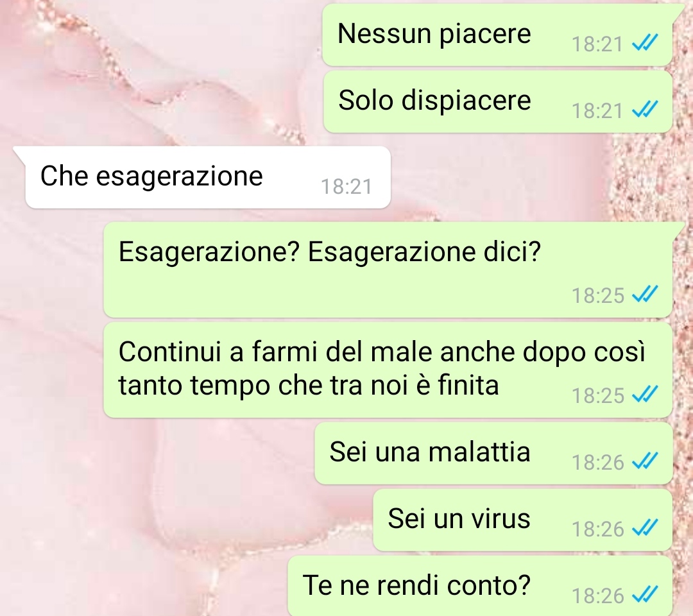The width and height of the screenshot is (693, 616).
Task: Select the "Sei una malattia" bubble
Action: click(493, 454)
